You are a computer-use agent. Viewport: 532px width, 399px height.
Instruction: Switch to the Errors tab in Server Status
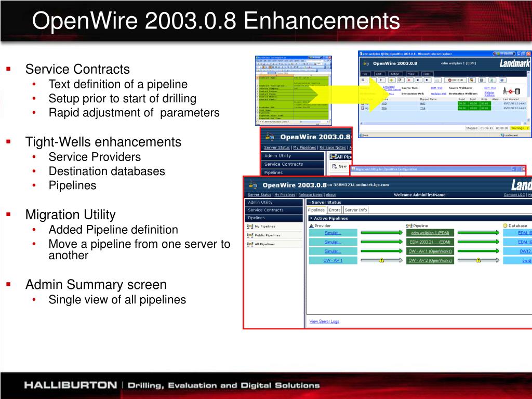pos(335,210)
